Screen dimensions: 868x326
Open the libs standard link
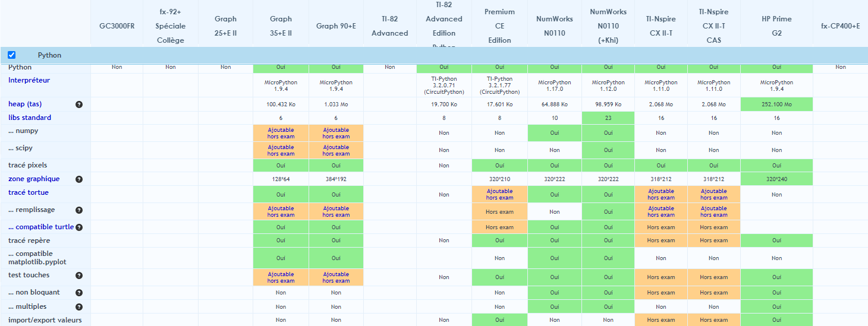(x=30, y=118)
